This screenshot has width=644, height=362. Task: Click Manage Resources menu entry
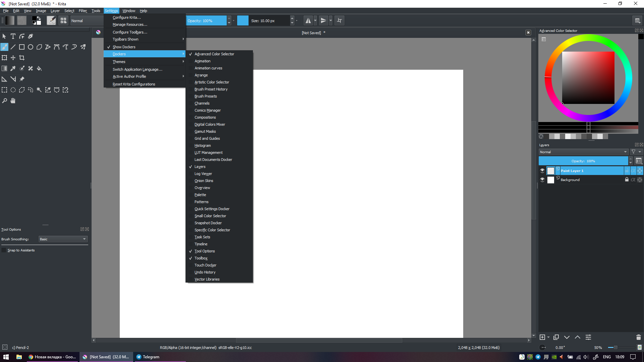(145, 24)
